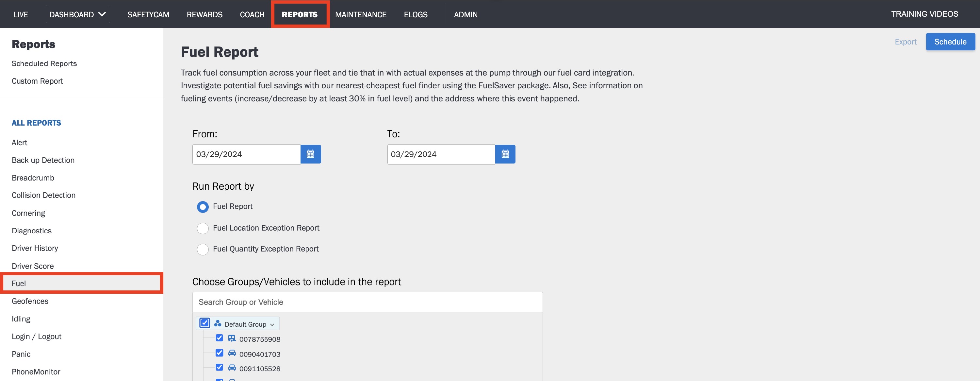
Task: Click the car icon for 0091105528
Action: coord(232,368)
